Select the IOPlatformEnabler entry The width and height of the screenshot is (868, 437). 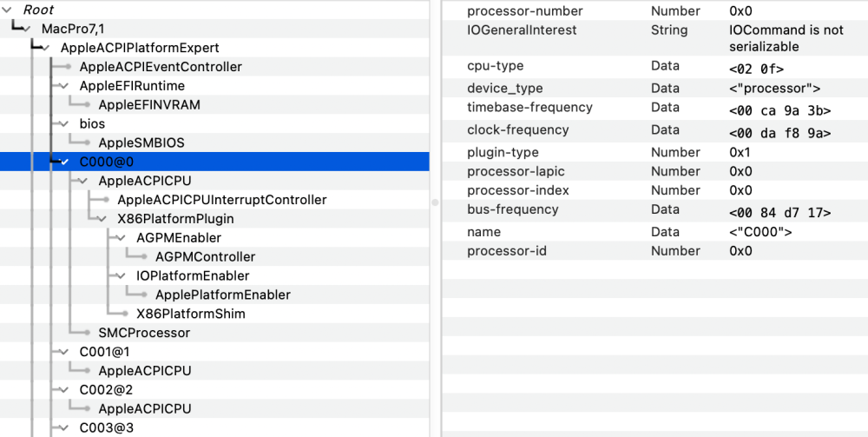[193, 275]
